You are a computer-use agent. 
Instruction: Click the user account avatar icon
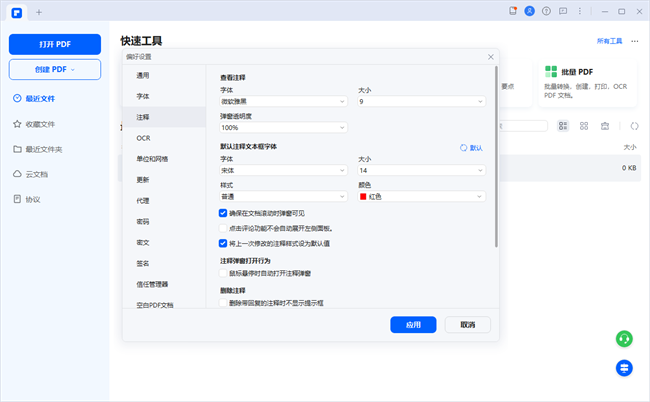[528, 11]
